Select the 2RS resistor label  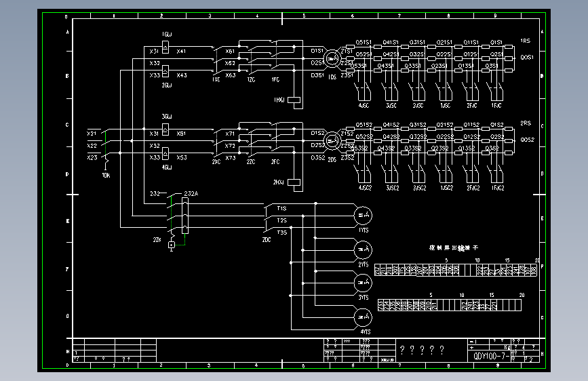(x=526, y=123)
